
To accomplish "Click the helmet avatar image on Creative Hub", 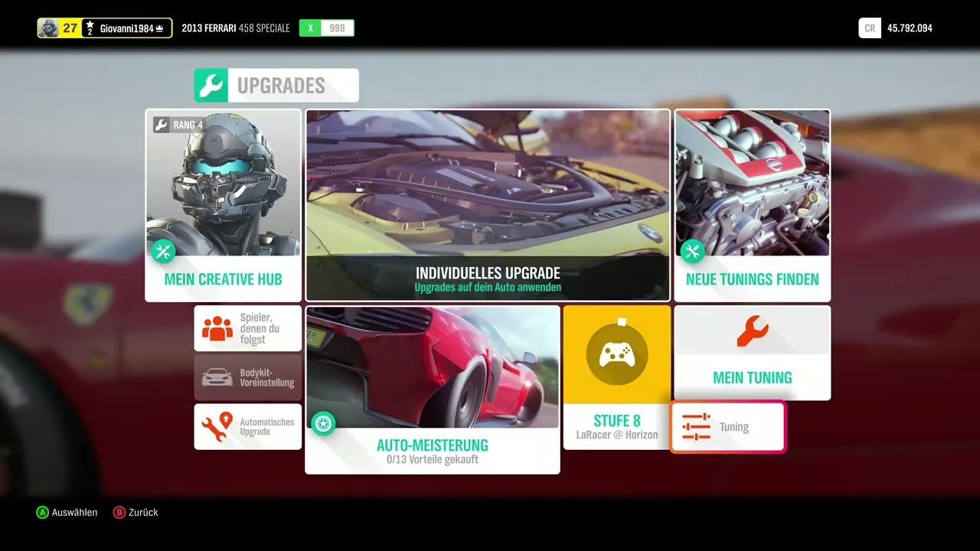I will pos(223,183).
